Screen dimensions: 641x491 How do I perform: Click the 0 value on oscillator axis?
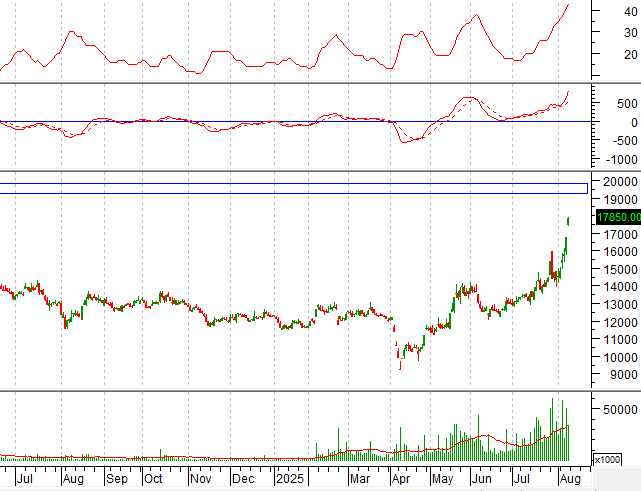(634, 122)
